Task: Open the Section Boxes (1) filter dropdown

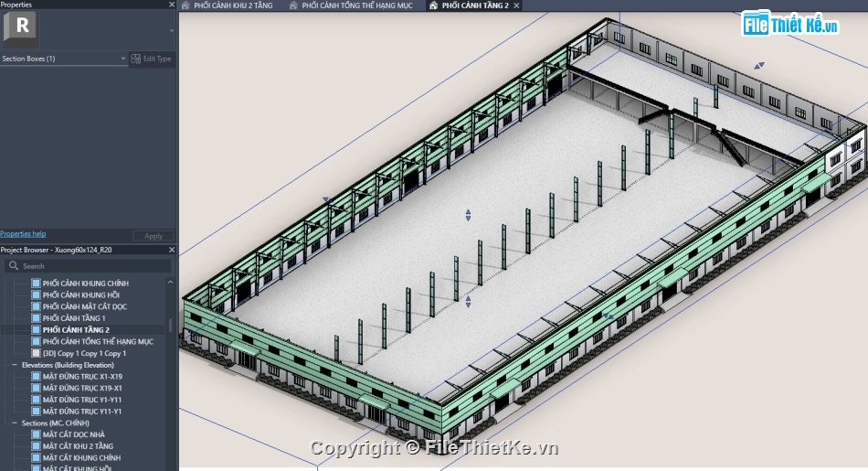Action: 64,59
